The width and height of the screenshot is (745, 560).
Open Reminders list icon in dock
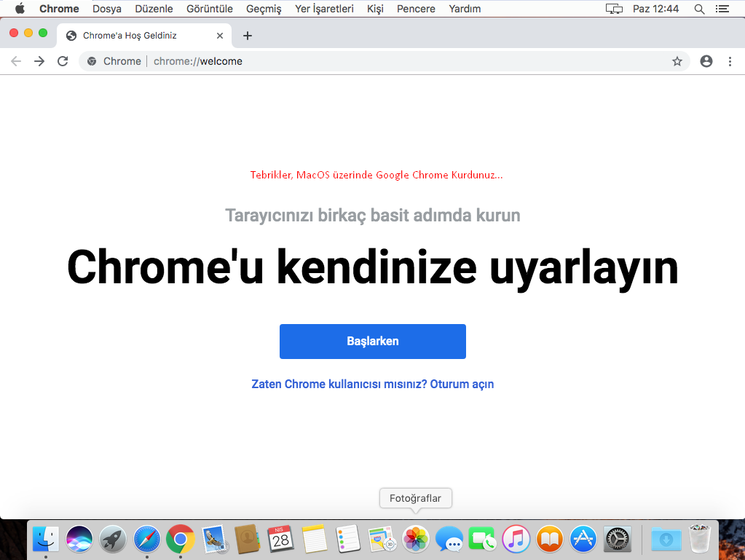tap(348, 539)
